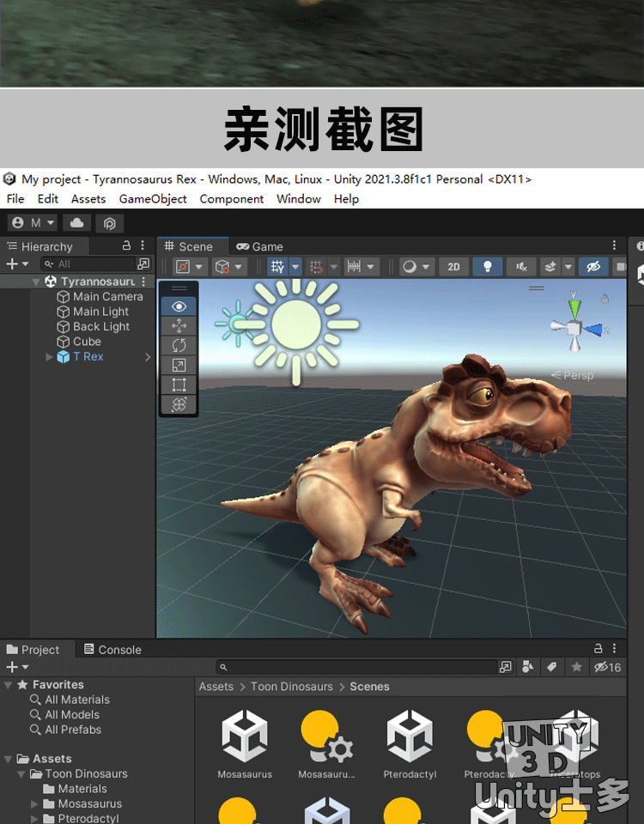Select the Rotate tool in Scene overlay

[179, 345]
